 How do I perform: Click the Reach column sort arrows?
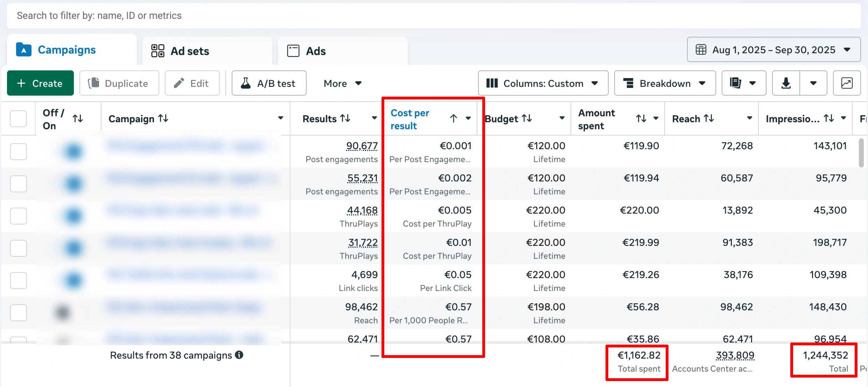[x=709, y=119]
